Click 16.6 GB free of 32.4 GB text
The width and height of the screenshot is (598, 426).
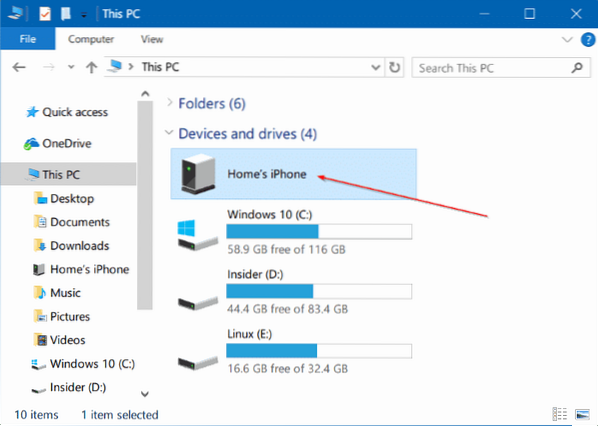[x=287, y=368]
